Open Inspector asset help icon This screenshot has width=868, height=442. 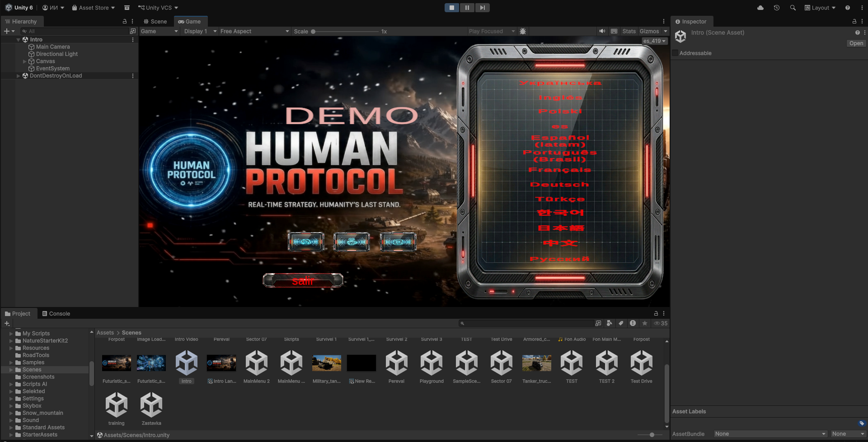[857, 33]
